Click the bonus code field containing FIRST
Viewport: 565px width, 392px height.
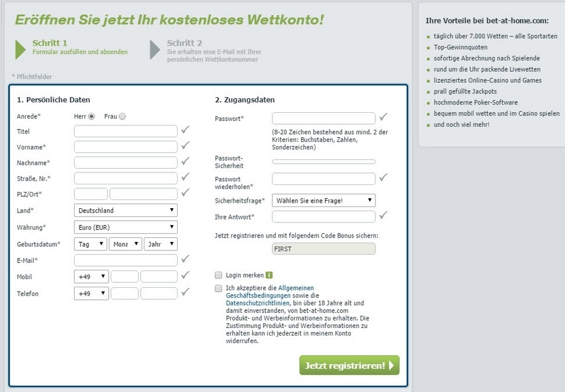(x=323, y=249)
